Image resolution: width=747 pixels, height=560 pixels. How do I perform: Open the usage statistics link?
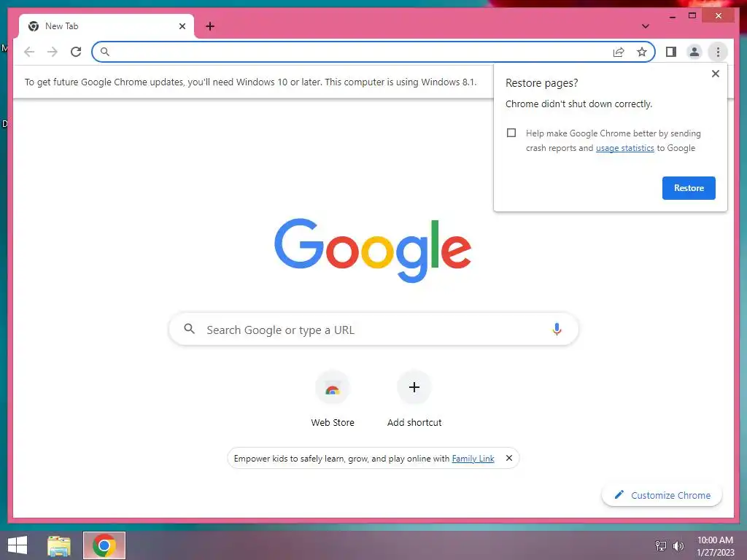[x=624, y=148]
